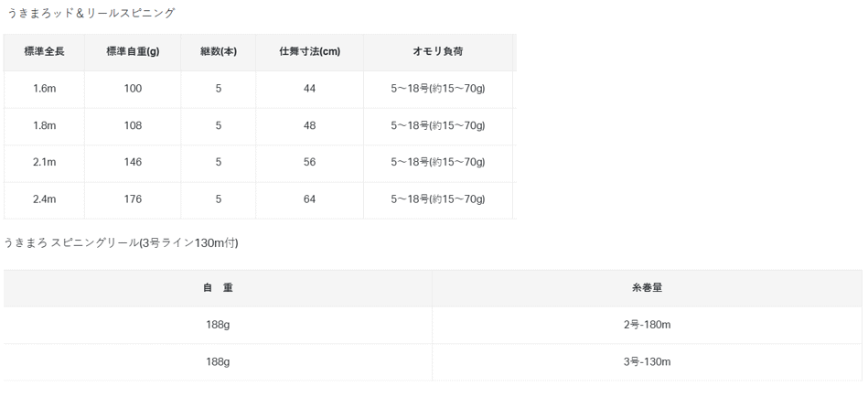868x397 pixels.
Task: Select the 2.4m length cell
Action: point(44,198)
